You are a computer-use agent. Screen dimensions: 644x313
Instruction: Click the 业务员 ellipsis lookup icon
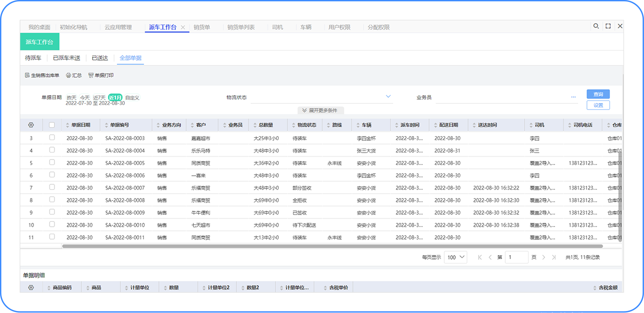tap(573, 97)
